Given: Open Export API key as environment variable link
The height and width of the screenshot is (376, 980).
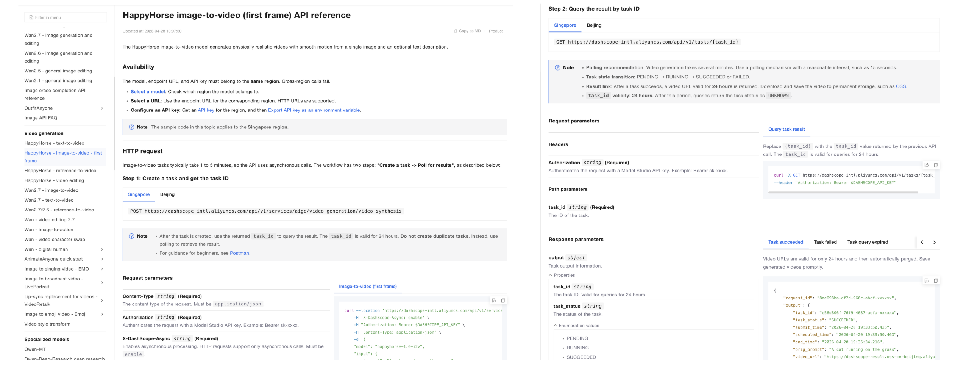Looking at the screenshot, I should point(314,110).
